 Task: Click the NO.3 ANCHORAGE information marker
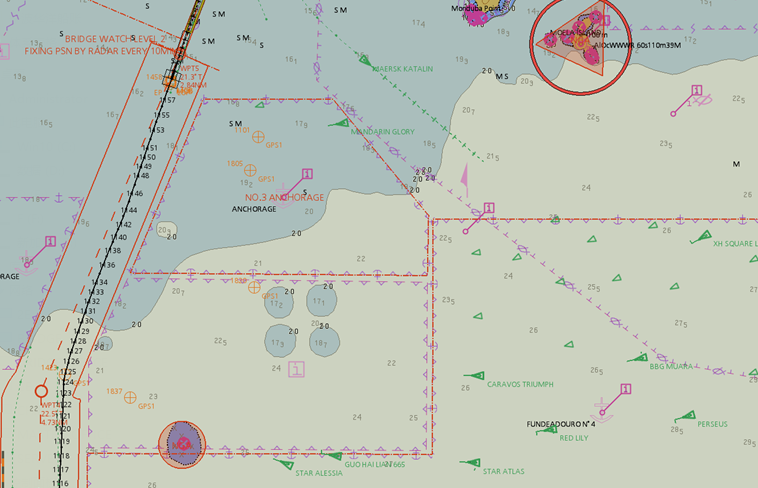pyautogui.click(x=306, y=175)
